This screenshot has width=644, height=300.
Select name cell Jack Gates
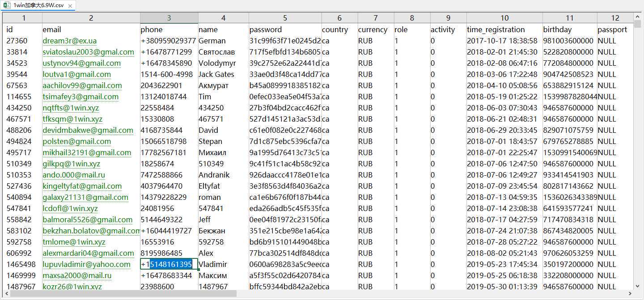coord(224,74)
